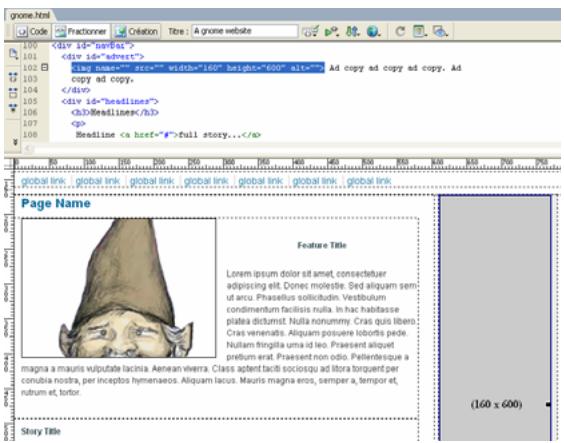Open the file management arrows menu
Screen dimensions: 564x443
[352, 32]
